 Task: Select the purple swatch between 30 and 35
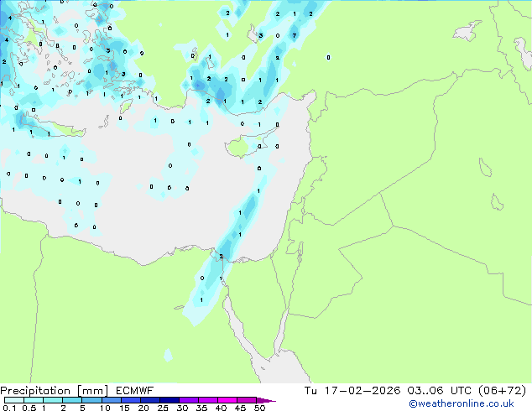click(x=189, y=400)
